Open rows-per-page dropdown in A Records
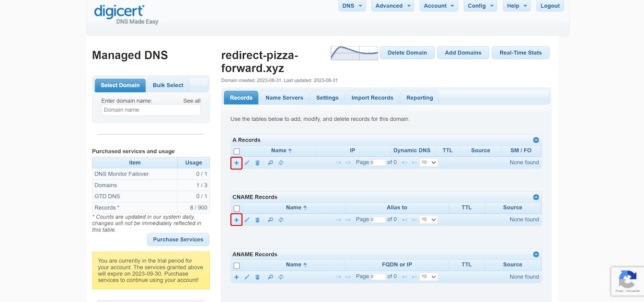Image resolution: width=644 pixels, height=302 pixels. 428,163
